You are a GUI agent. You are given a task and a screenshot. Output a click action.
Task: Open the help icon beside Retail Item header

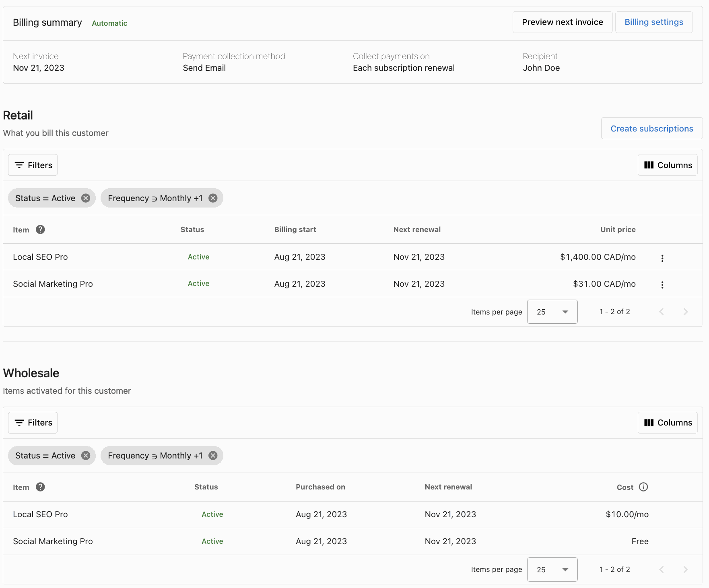point(40,230)
